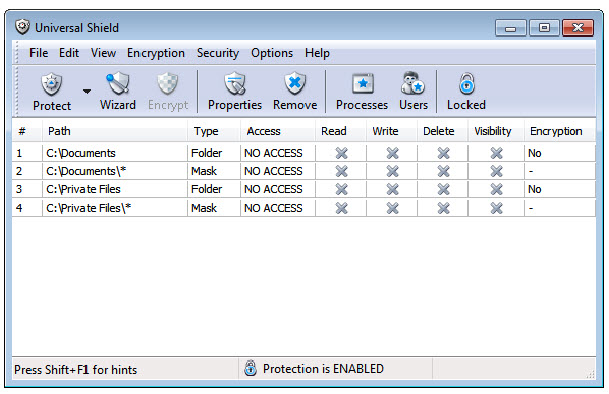609x394 pixels.
Task: Click Write X mark for C:\Documents
Action: 392,153
